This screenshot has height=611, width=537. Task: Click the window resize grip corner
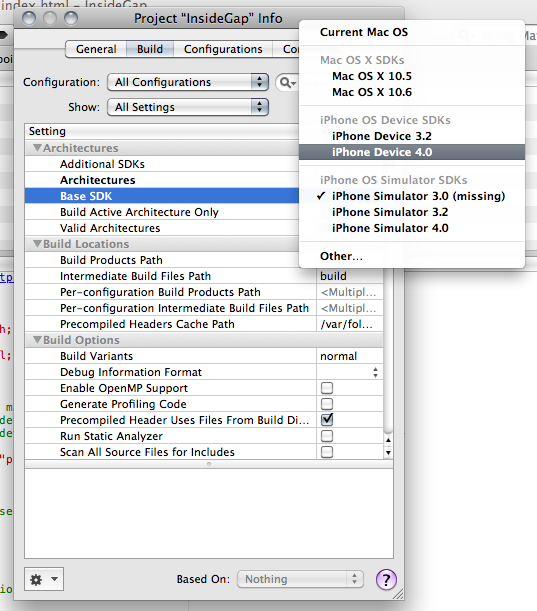[x=398, y=594]
